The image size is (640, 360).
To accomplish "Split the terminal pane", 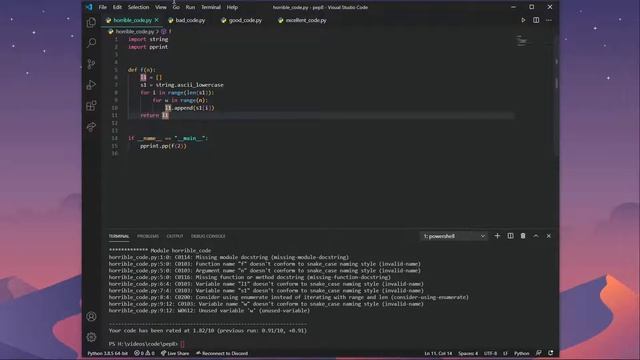I will click(x=510, y=236).
